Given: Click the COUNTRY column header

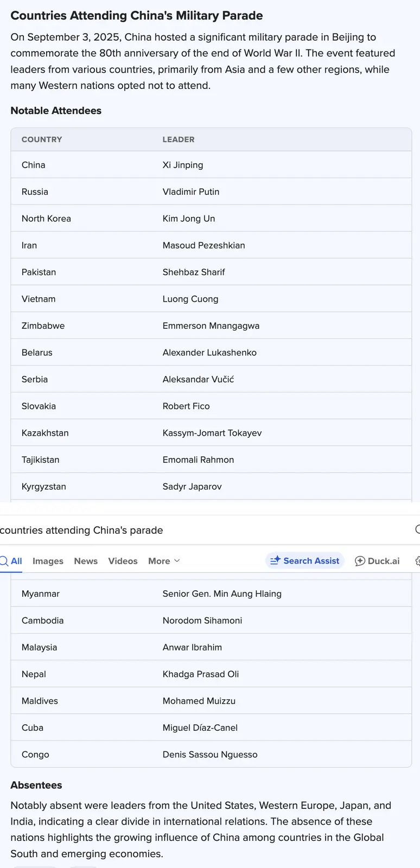Looking at the screenshot, I should coord(42,139).
